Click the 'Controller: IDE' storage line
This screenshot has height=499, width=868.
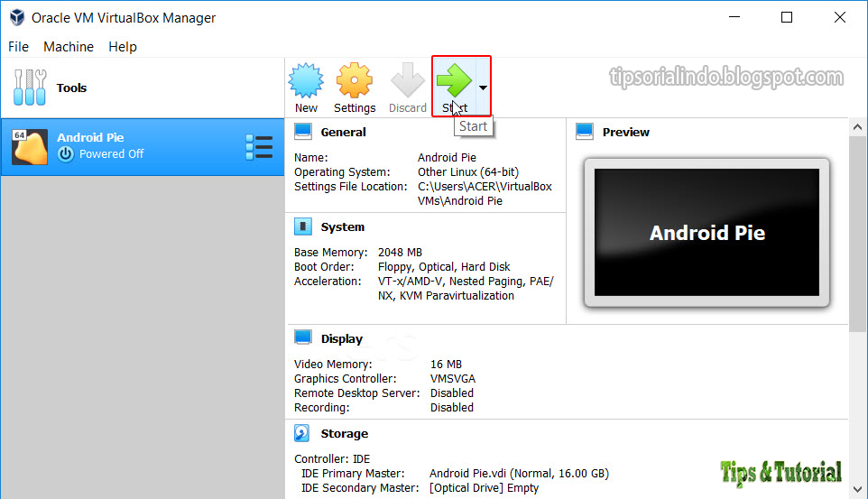[331, 458]
